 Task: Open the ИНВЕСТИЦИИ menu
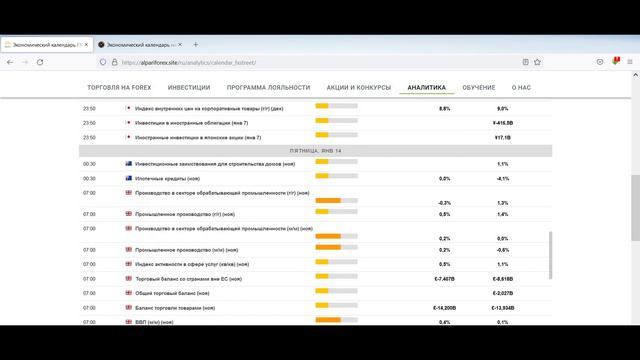click(189, 87)
